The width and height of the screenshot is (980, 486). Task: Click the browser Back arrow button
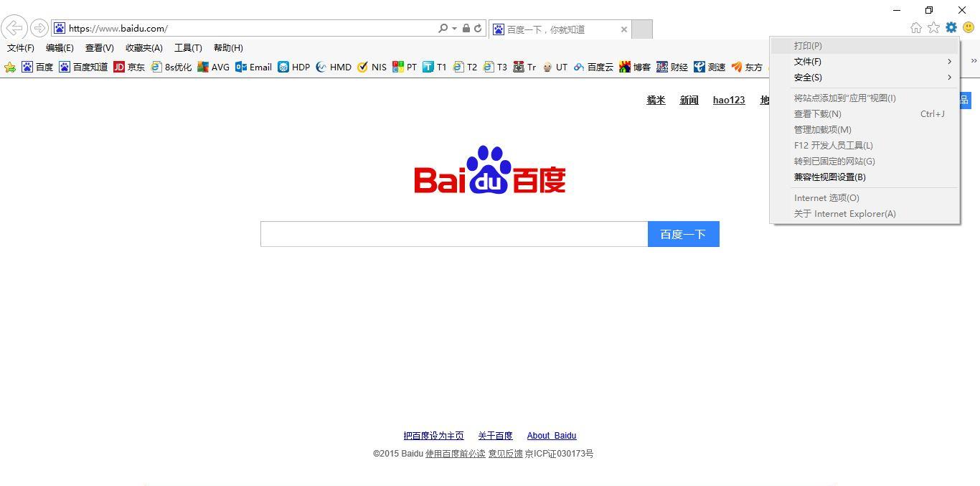point(14,28)
